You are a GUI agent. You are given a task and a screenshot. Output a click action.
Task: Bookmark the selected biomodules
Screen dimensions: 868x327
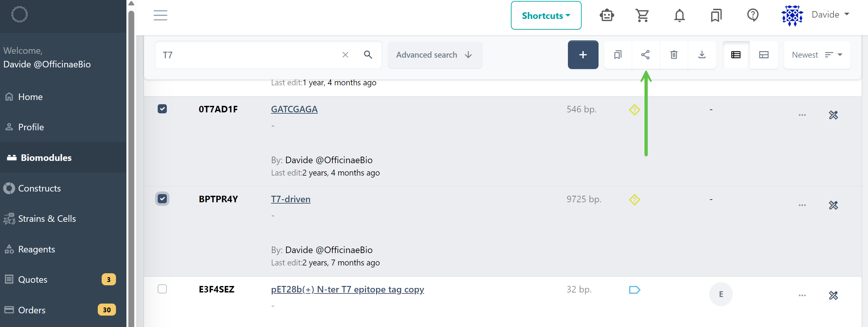(x=618, y=55)
